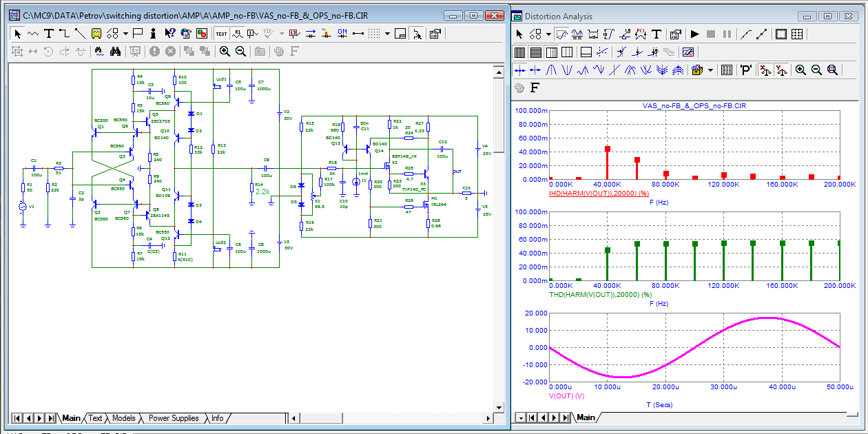Toggle TEXT grid text display
The image size is (868, 434).
(x=221, y=33)
